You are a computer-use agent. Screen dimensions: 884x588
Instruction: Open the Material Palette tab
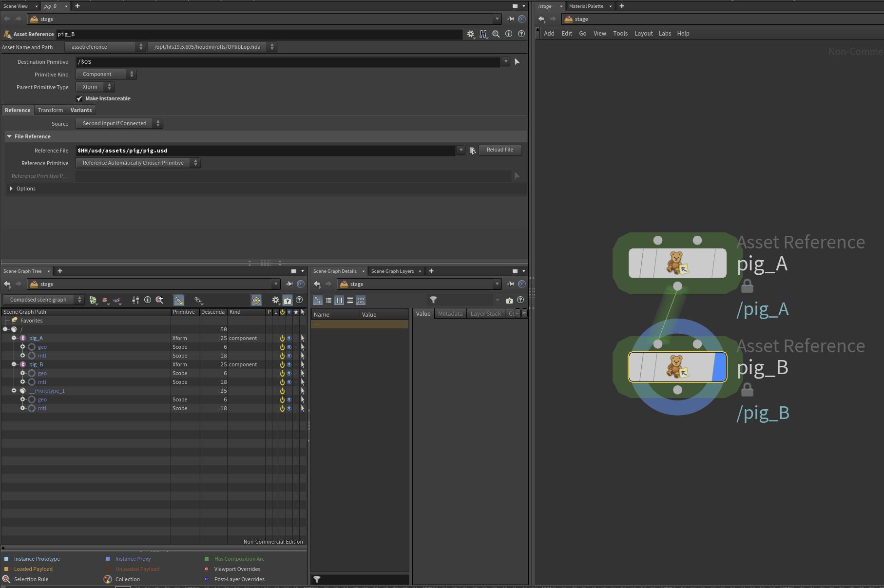point(586,6)
